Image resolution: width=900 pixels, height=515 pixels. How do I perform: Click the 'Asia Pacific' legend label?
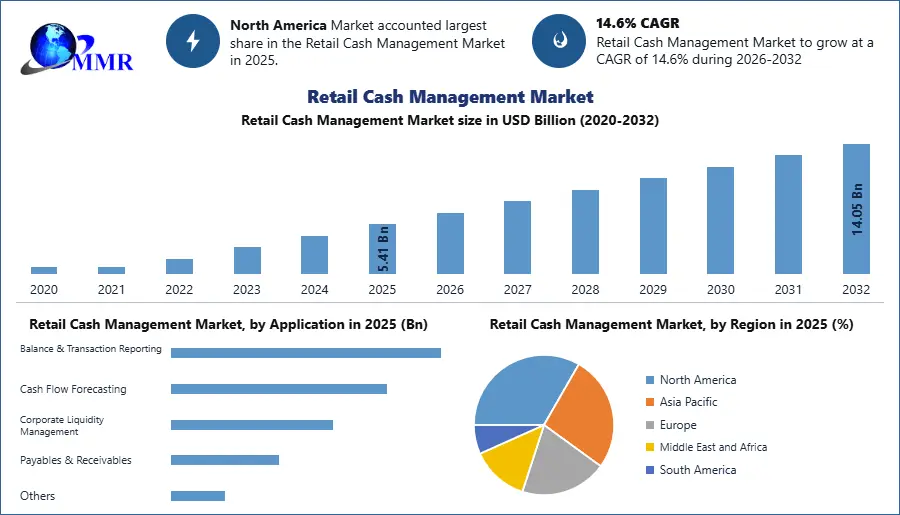[689, 402]
